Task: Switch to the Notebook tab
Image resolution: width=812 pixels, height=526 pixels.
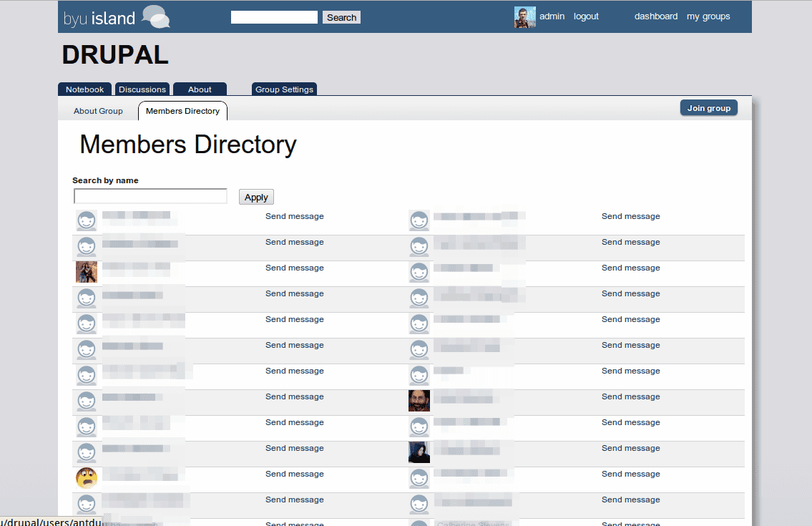Action: [84, 89]
